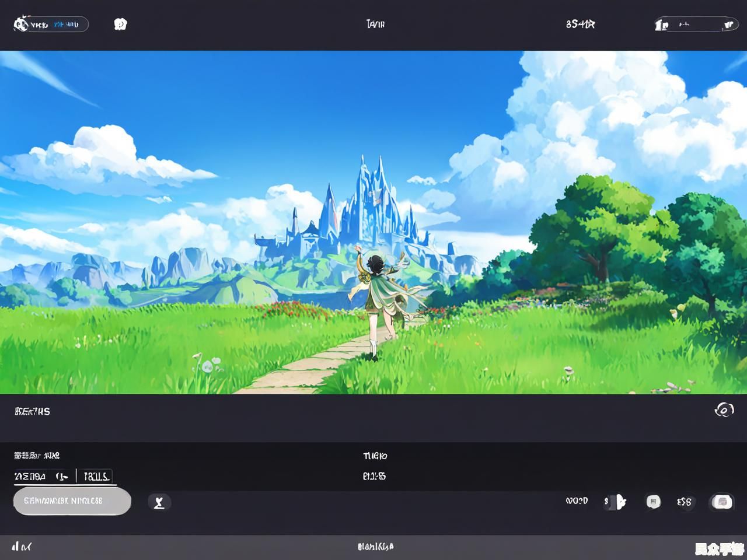747x560 pixels.
Task: Select the boxed right tab above the gray button
Action: [x=96, y=477]
